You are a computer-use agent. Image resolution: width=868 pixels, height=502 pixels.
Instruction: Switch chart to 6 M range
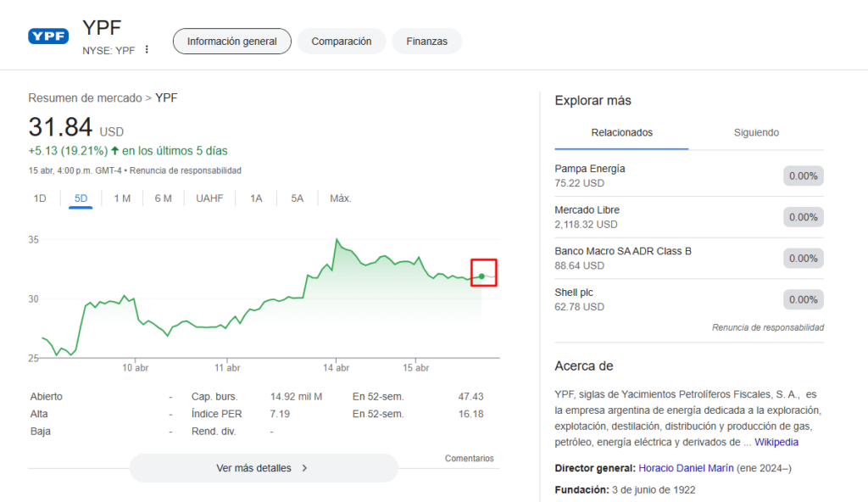[164, 198]
